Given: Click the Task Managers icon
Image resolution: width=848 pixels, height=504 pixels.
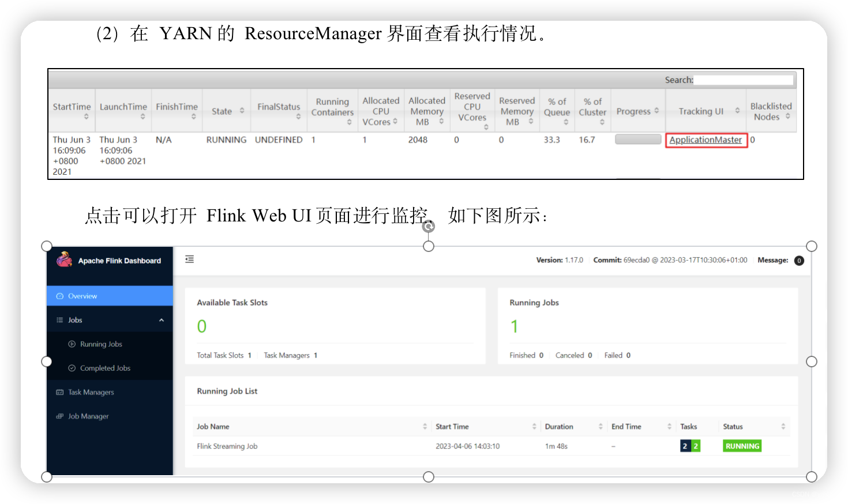Looking at the screenshot, I should (60, 392).
